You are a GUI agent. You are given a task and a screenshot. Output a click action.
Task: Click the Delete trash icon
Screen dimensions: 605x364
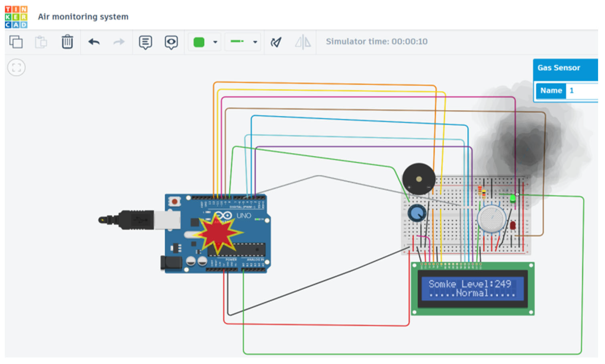pyautogui.click(x=67, y=42)
